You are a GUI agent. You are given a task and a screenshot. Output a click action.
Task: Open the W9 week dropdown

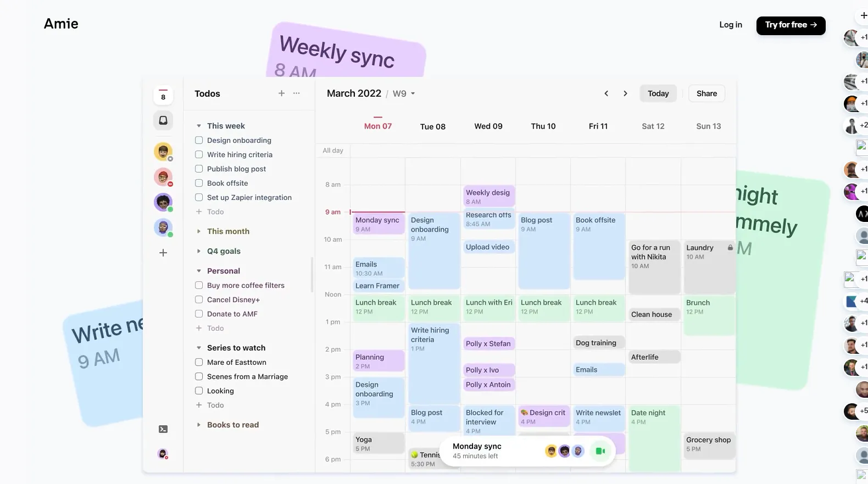click(x=404, y=93)
